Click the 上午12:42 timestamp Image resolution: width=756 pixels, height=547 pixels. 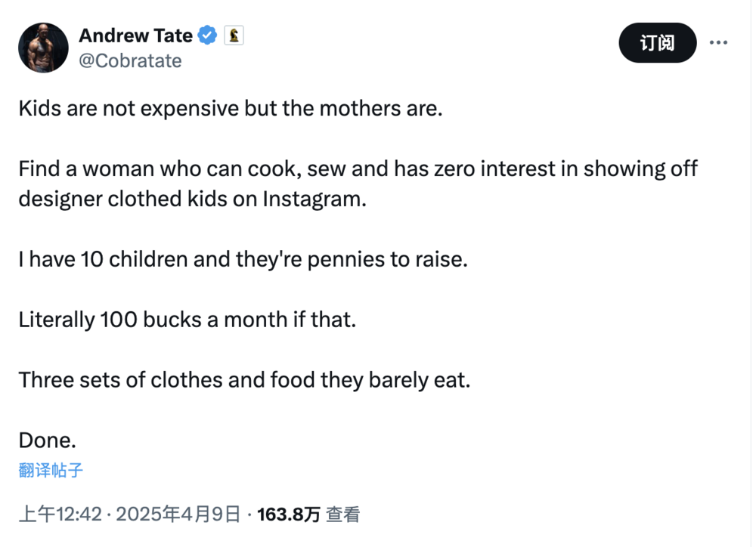[x=60, y=515]
